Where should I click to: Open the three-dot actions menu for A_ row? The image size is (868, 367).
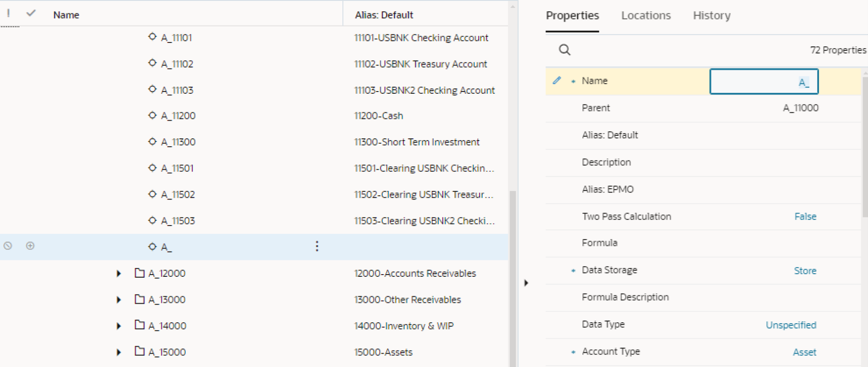pyautogui.click(x=317, y=246)
